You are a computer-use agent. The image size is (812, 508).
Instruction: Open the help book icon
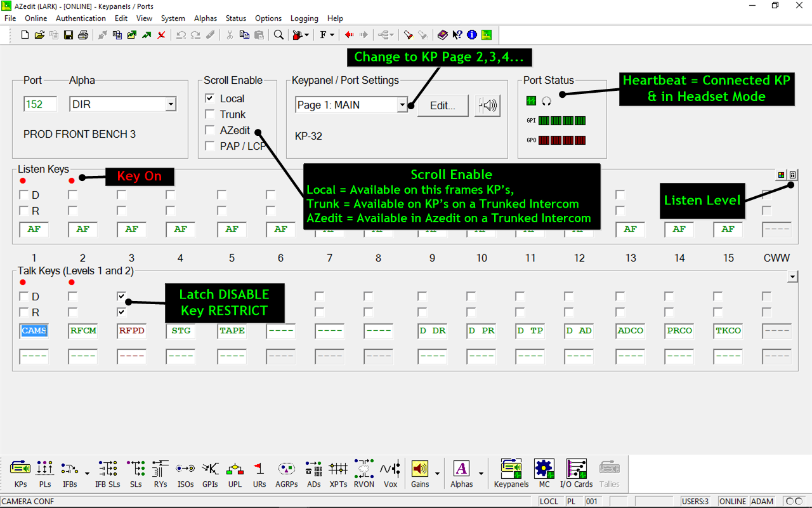point(443,35)
